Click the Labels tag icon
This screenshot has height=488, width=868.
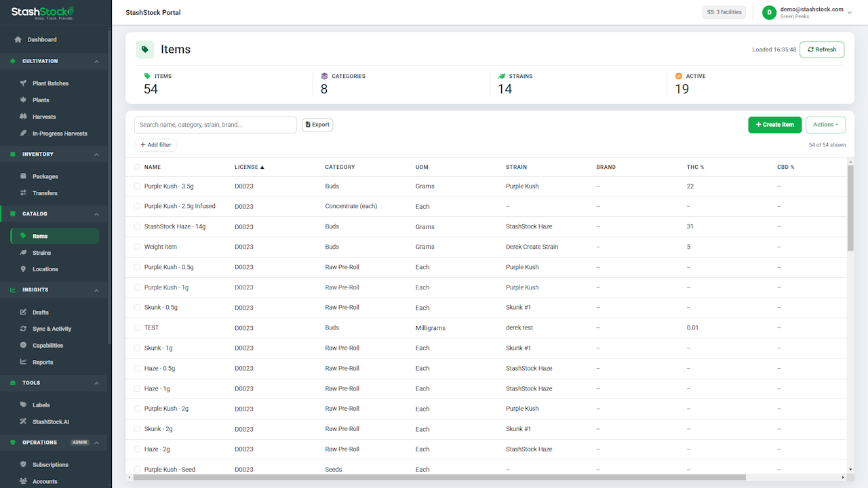[x=24, y=405]
